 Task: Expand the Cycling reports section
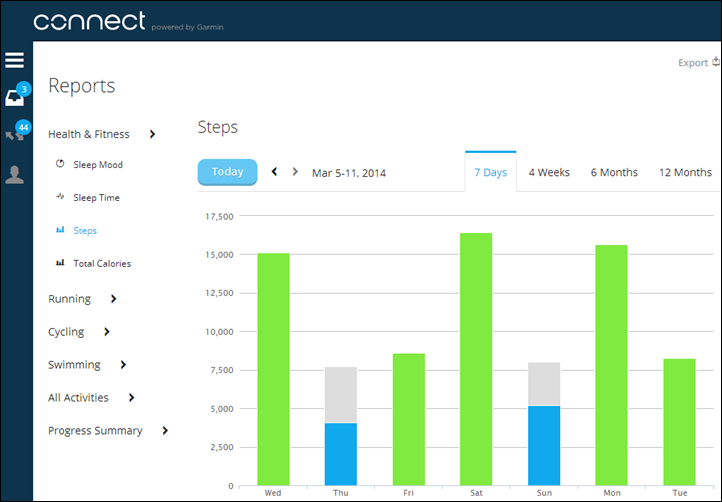(x=106, y=332)
